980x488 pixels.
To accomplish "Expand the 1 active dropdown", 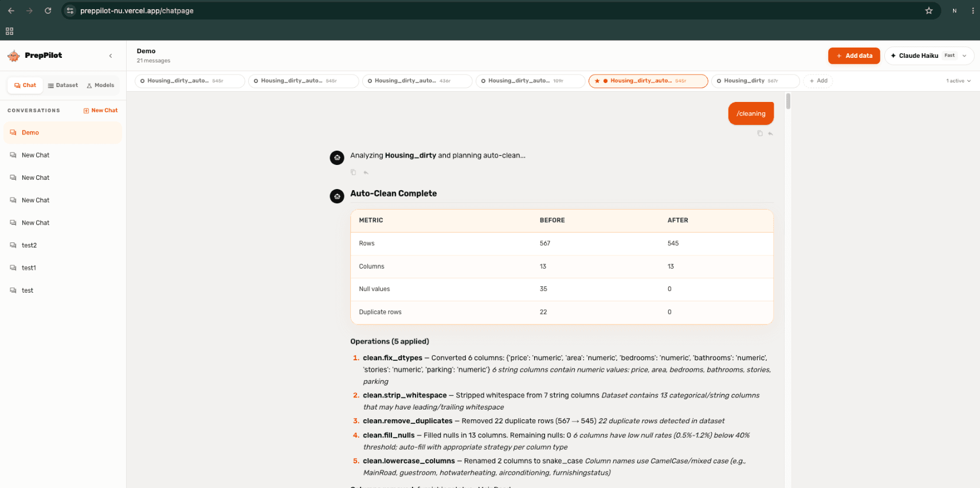I will (958, 81).
